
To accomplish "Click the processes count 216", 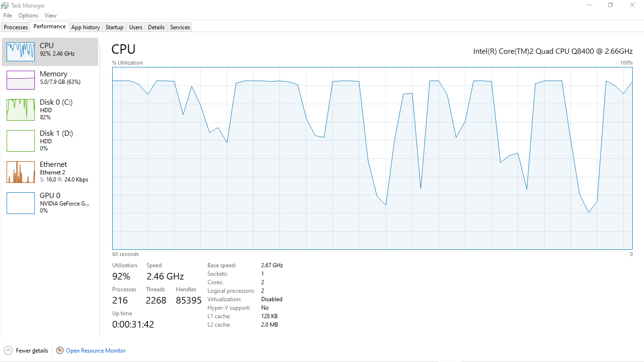I will pos(120,300).
